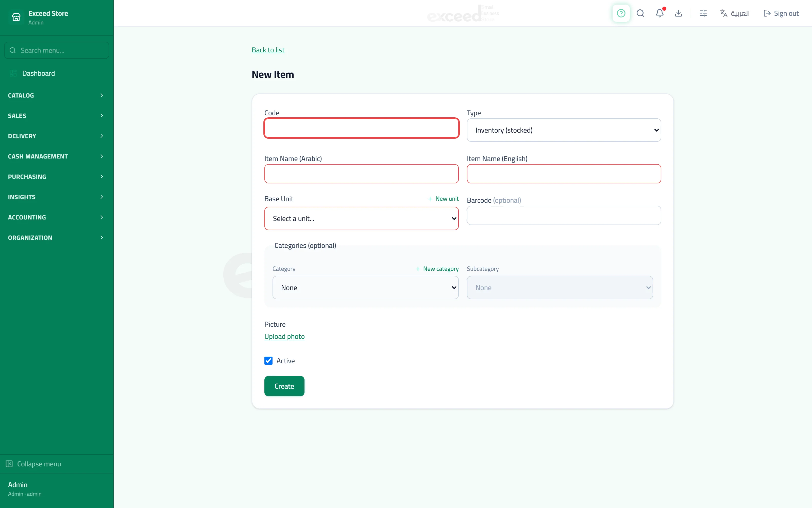The height and width of the screenshot is (508, 812).
Task: Click Upload photo link
Action: pyautogui.click(x=284, y=337)
